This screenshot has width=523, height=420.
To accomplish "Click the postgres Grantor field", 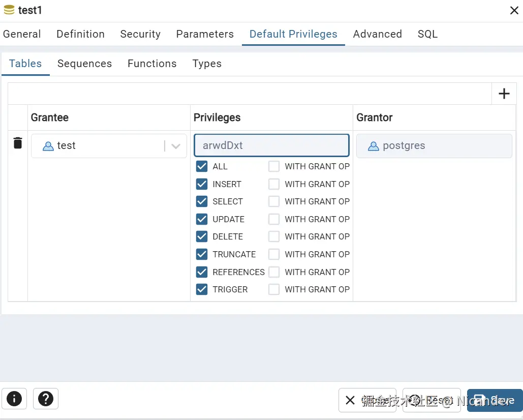I will [x=434, y=146].
